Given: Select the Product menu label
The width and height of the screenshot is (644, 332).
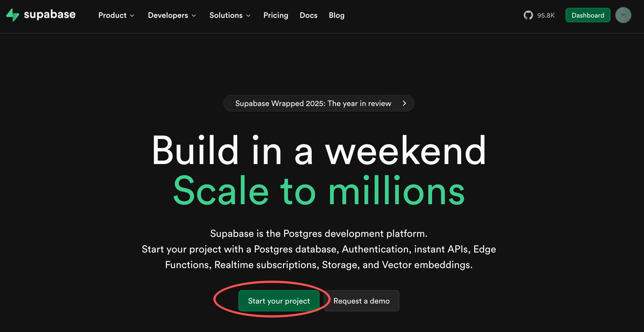Looking at the screenshot, I should coord(112,15).
